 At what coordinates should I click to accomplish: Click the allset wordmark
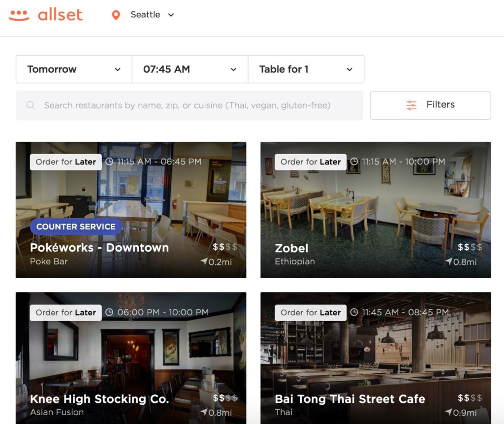pos(60,15)
